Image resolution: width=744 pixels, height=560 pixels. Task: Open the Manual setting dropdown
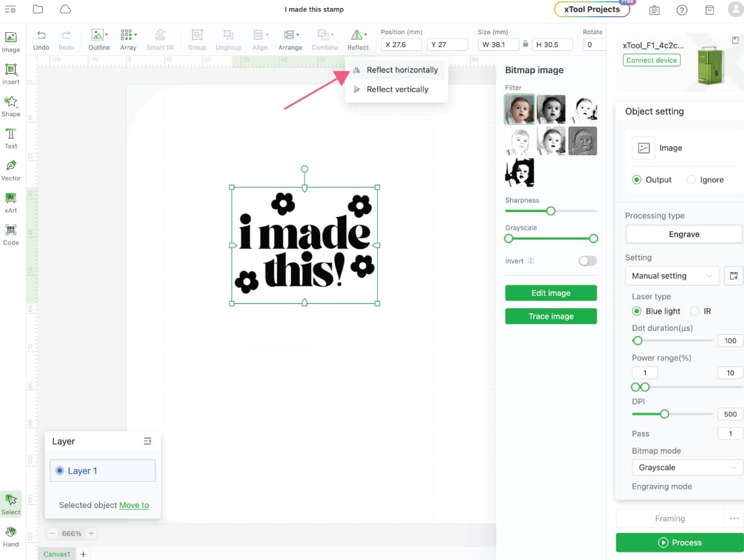click(671, 276)
